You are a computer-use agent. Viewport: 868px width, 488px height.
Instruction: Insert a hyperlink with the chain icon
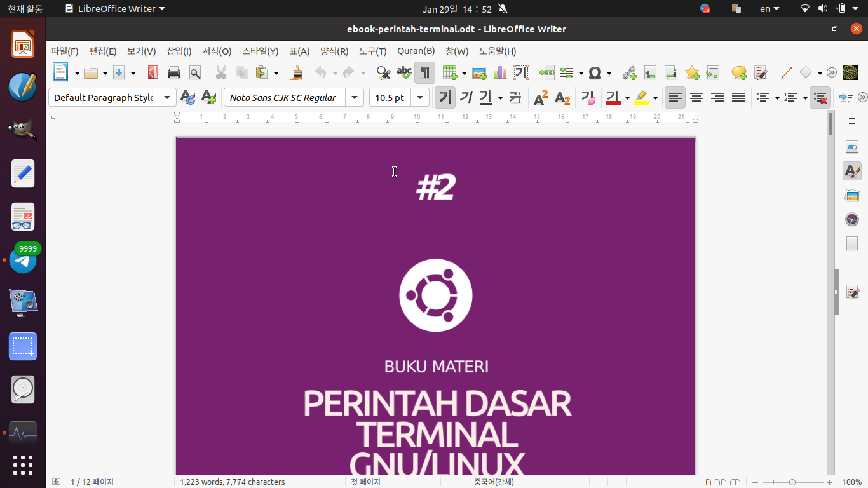629,72
